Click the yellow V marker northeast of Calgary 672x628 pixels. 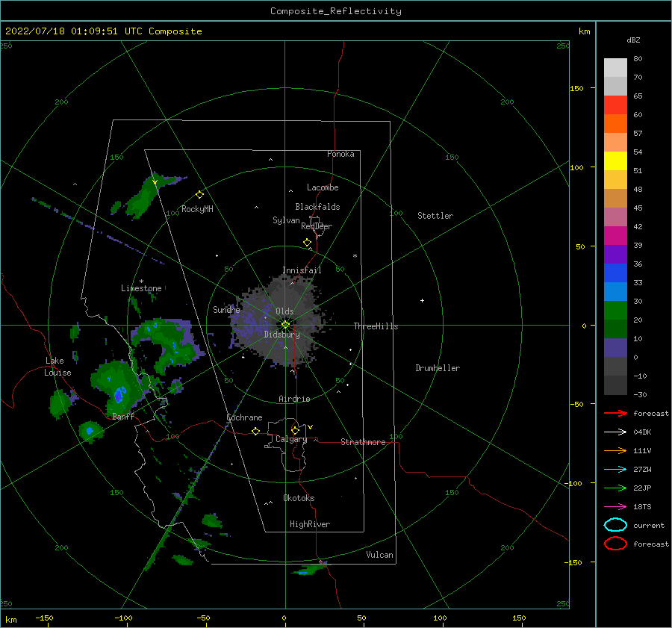311,427
